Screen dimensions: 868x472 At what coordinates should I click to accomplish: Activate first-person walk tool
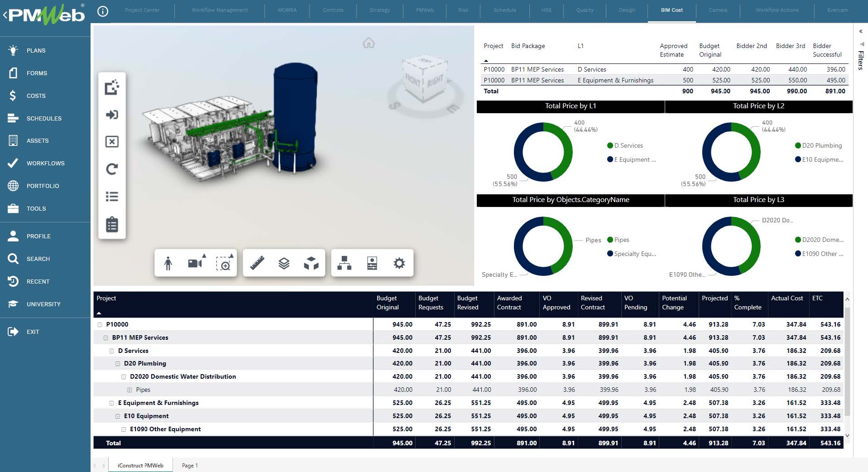click(168, 263)
